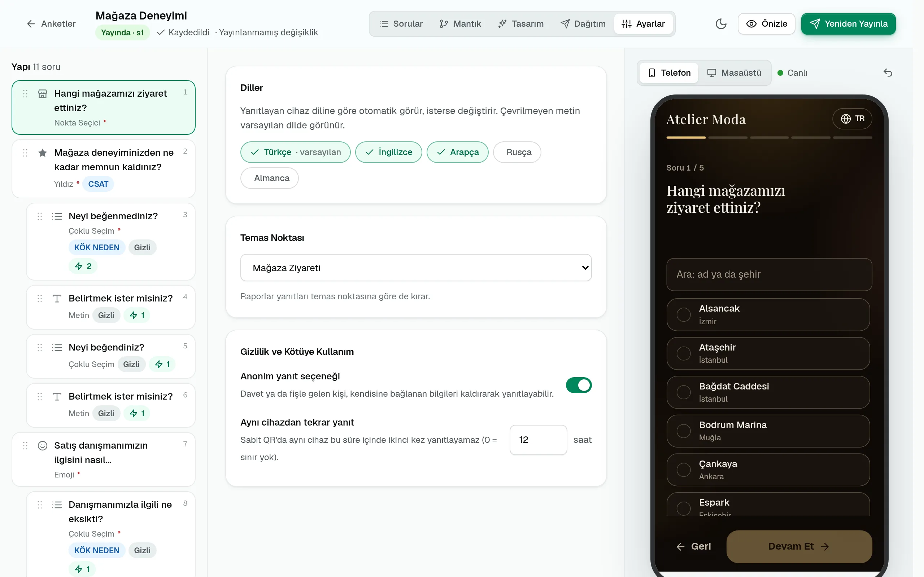Open the Temas Noktası dropdown
Viewport: 924px width, 577px height.
[416, 268]
